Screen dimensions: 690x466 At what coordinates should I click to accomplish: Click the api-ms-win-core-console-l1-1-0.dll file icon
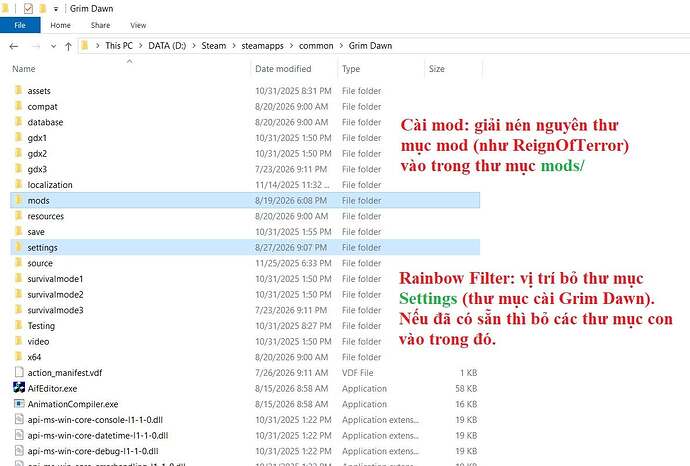point(19,419)
